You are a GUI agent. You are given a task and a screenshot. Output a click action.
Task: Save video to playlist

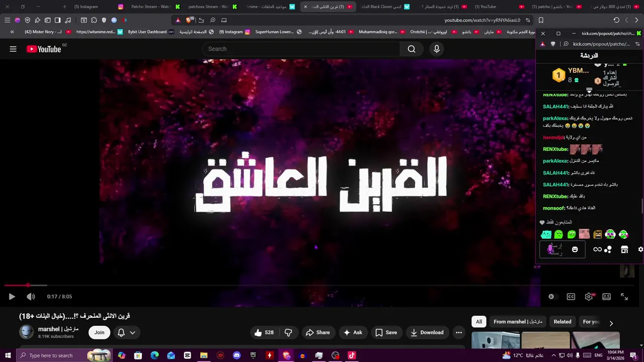click(386, 332)
